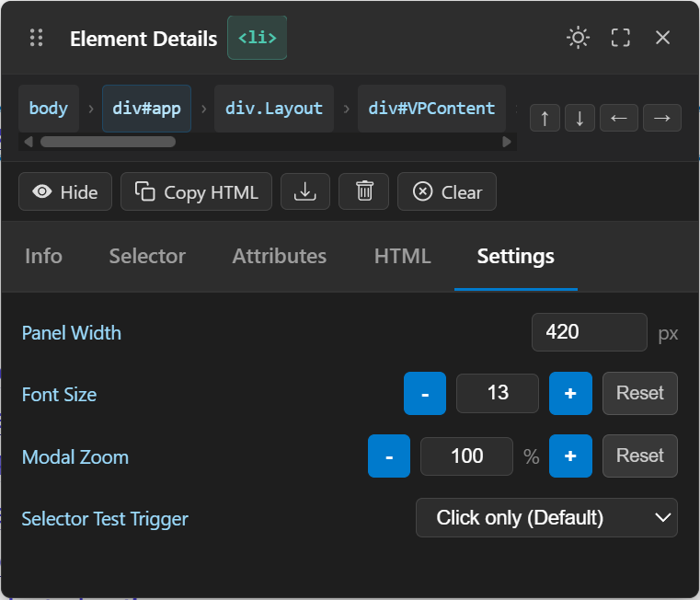The height and width of the screenshot is (600, 700).
Task: Increase Font Size with plus button
Action: coord(570,394)
